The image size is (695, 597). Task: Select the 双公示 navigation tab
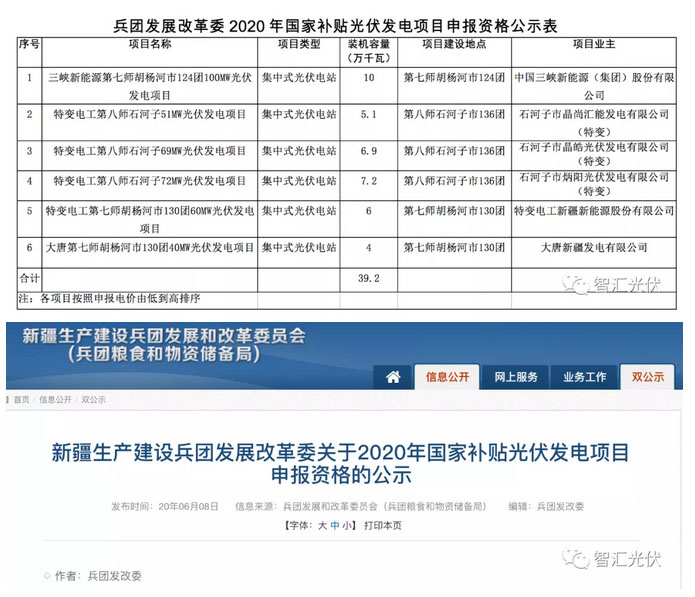[647, 377]
